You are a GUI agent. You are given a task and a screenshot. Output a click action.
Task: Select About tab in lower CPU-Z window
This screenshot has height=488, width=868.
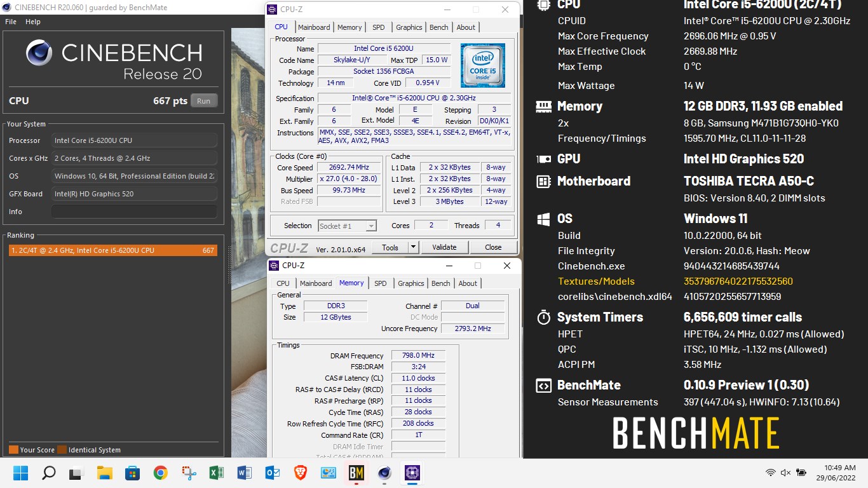click(x=468, y=283)
